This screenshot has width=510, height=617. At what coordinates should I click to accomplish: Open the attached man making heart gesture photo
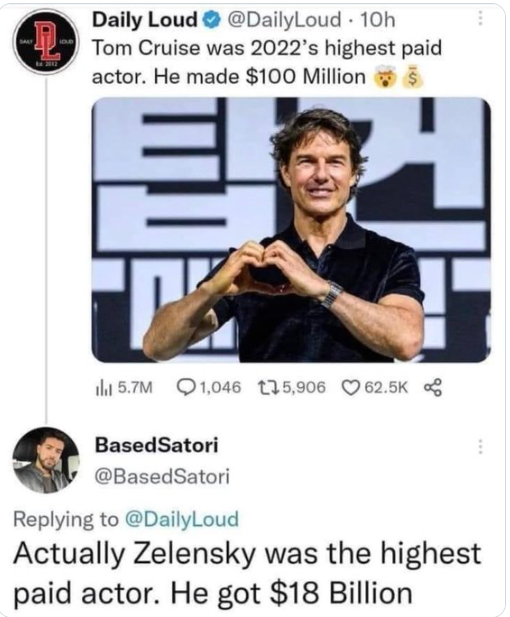[291, 230]
